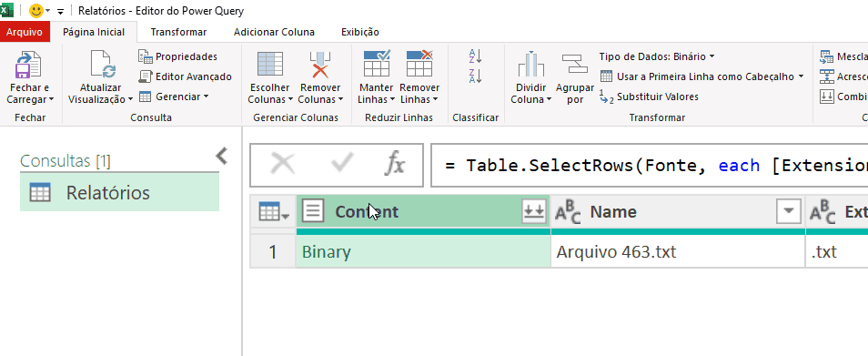Screen dimensions: 868x356
Task: Click the Remover Linhas icon
Action: tap(419, 63)
